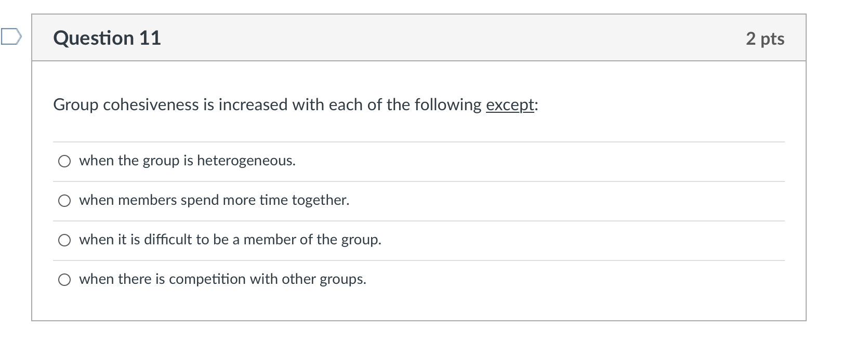Select option about members spending more time together
This screenshot has height=340, width=868.
tap(64, 201)
